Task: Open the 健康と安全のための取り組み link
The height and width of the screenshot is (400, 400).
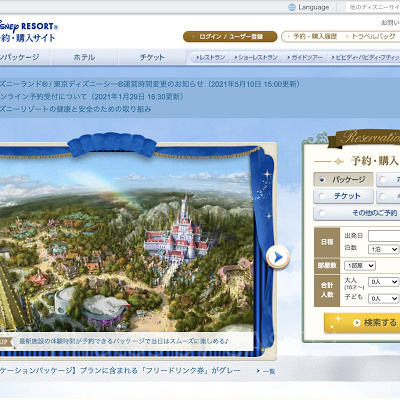Action: point(75,109)
